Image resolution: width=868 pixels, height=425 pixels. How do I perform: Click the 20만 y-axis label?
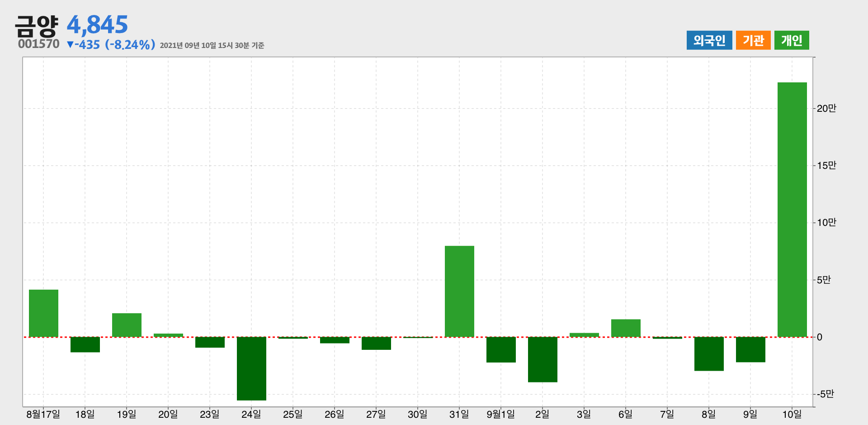(826, 108)
